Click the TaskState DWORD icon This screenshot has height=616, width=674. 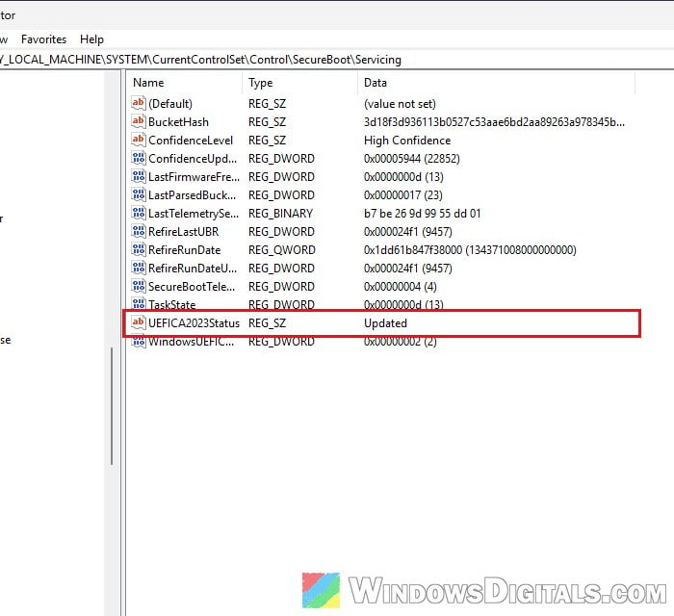tap(138, 303)
